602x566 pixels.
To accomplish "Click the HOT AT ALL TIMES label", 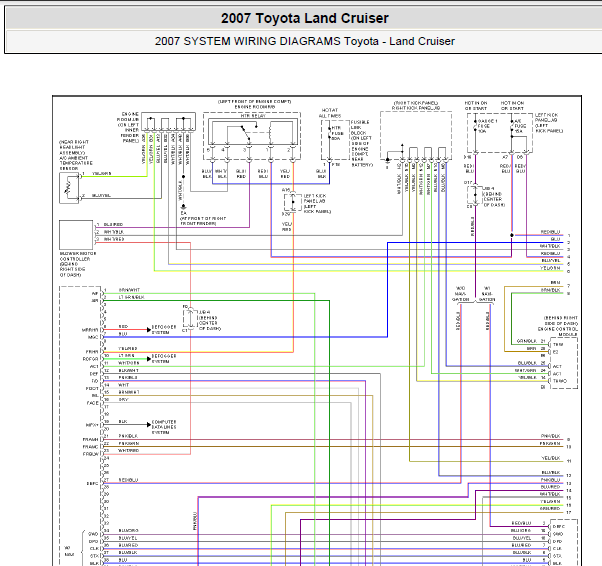I will [x=329, y=113].
